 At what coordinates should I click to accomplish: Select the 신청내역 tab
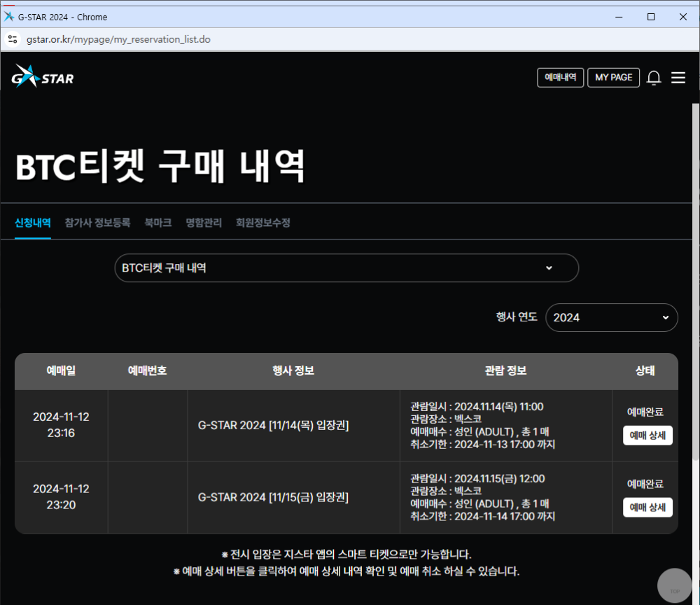33,223
